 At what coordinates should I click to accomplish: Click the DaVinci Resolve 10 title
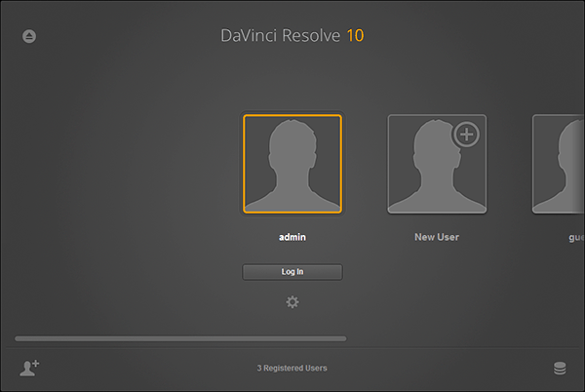292,36
